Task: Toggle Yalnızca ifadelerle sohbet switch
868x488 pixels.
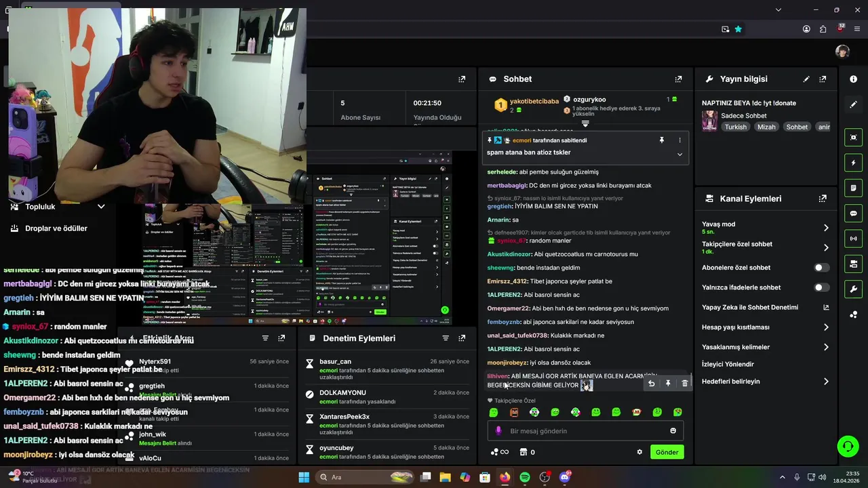Action: click(821, 287)
